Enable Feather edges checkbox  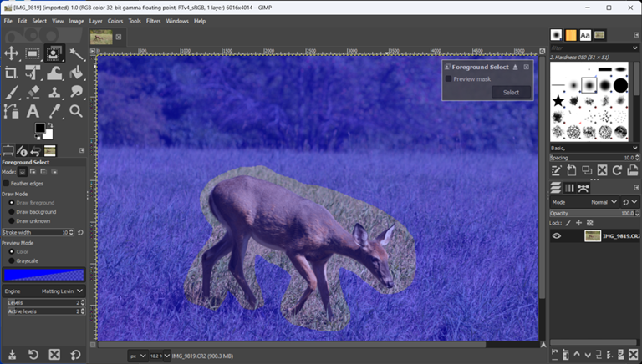click(x=6, y=183)
